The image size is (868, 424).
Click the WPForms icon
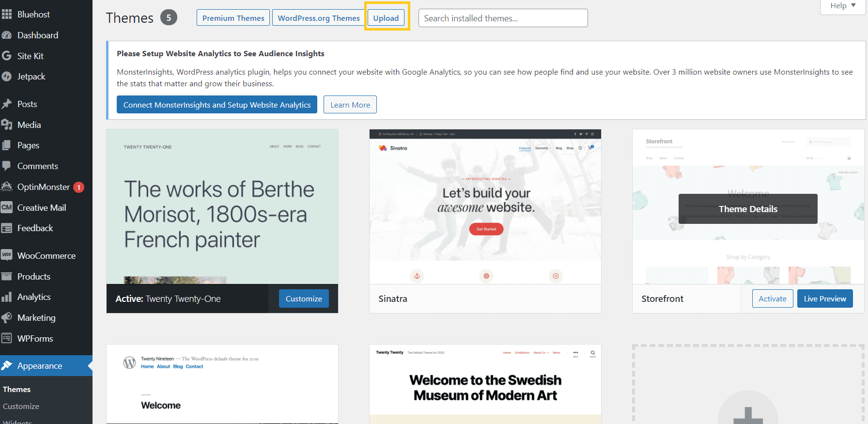pyautogui.click(x=7, y=338)
